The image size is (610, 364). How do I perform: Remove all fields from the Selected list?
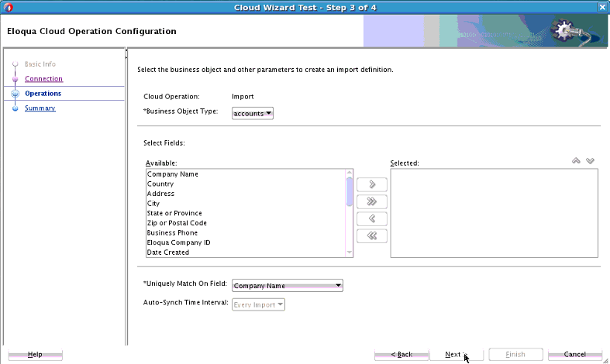pyautogui.click(x=372, y=235)
